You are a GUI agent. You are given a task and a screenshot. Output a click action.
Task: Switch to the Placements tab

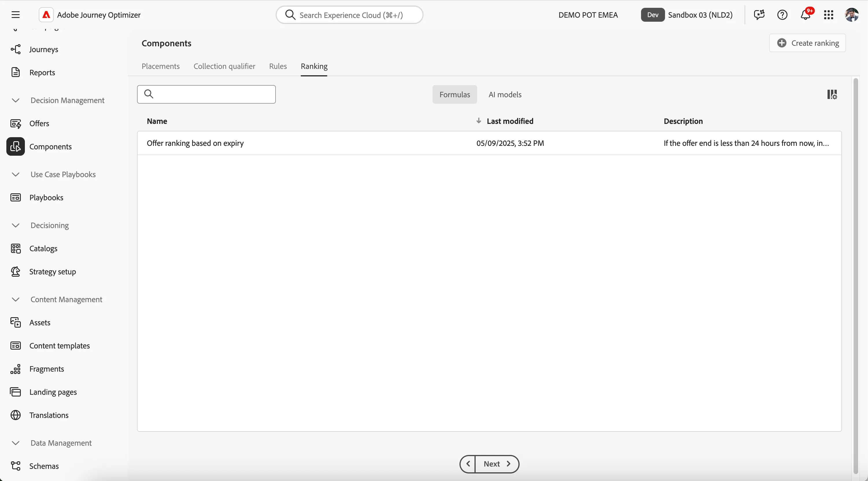160,66
